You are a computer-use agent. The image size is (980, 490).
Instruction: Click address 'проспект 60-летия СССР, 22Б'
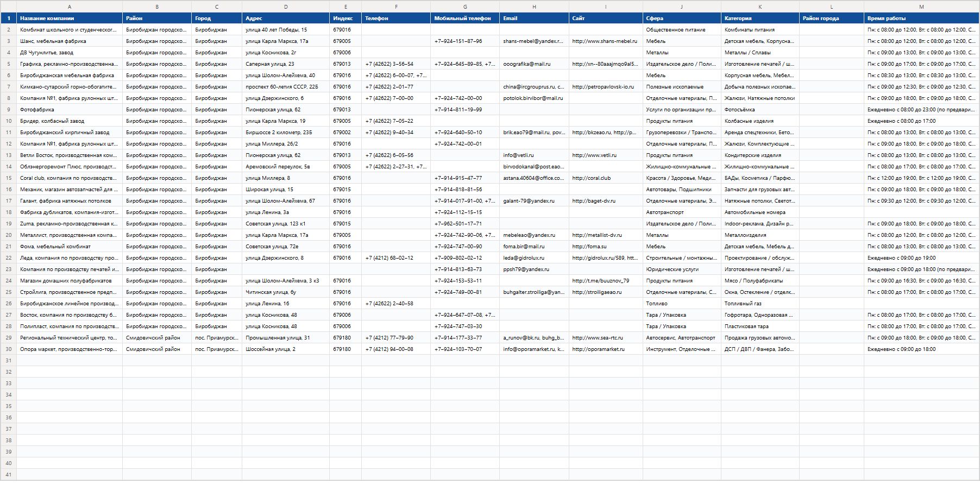pyautogui.click(x=286, y=86)
